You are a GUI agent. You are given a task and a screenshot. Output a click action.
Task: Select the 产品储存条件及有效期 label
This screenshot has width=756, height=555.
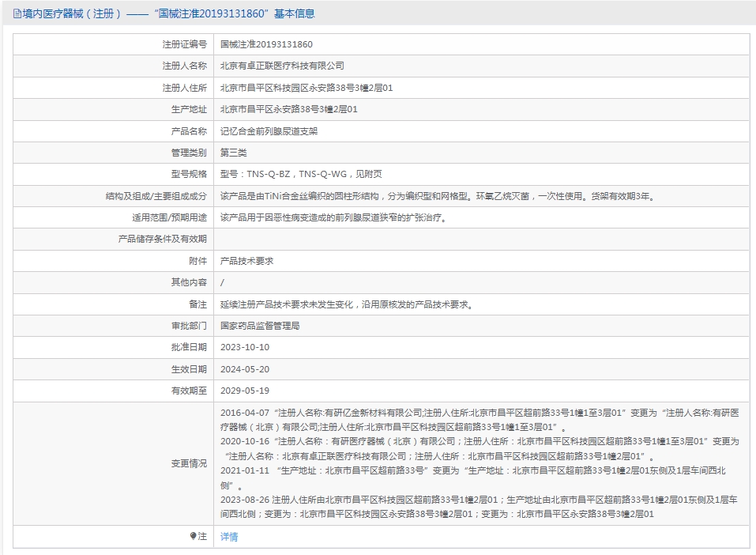click(x=163, y=239)
